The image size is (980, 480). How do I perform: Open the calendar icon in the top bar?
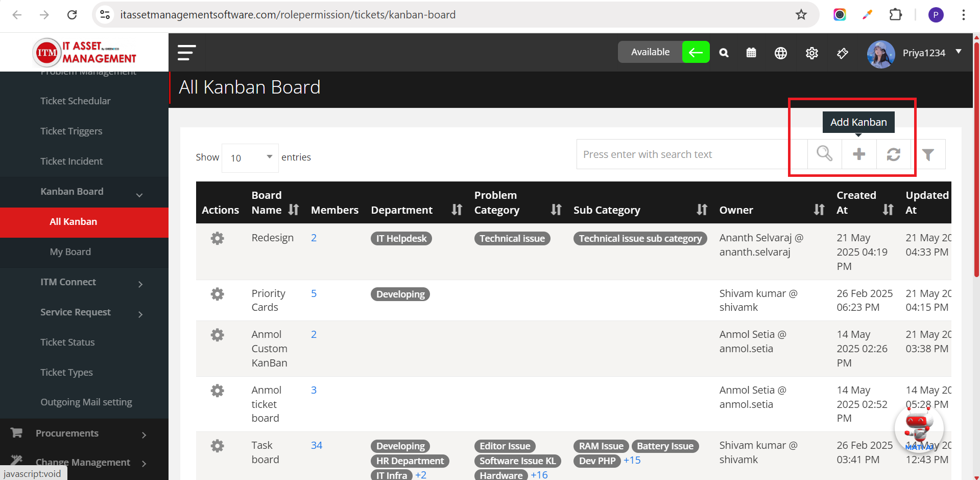[x=751, y=53]
